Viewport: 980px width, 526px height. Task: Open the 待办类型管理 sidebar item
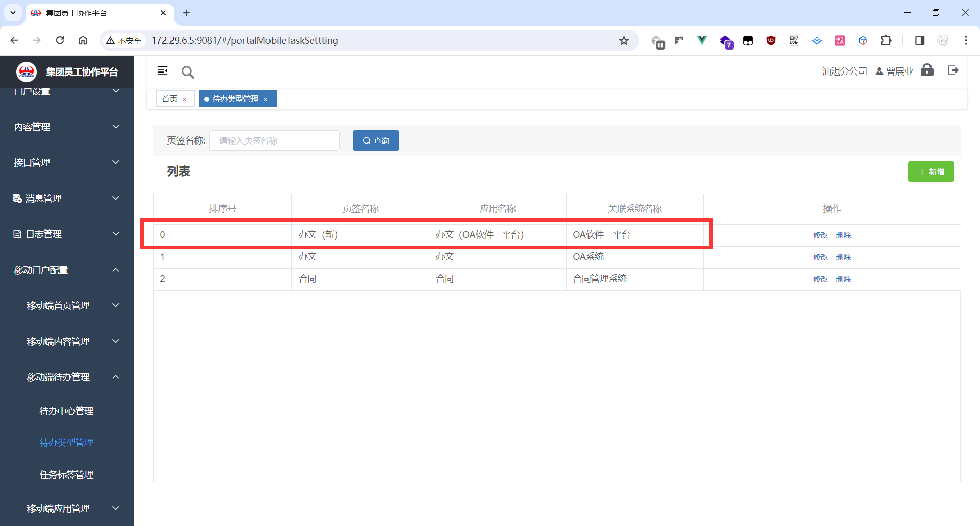[66, 442]
